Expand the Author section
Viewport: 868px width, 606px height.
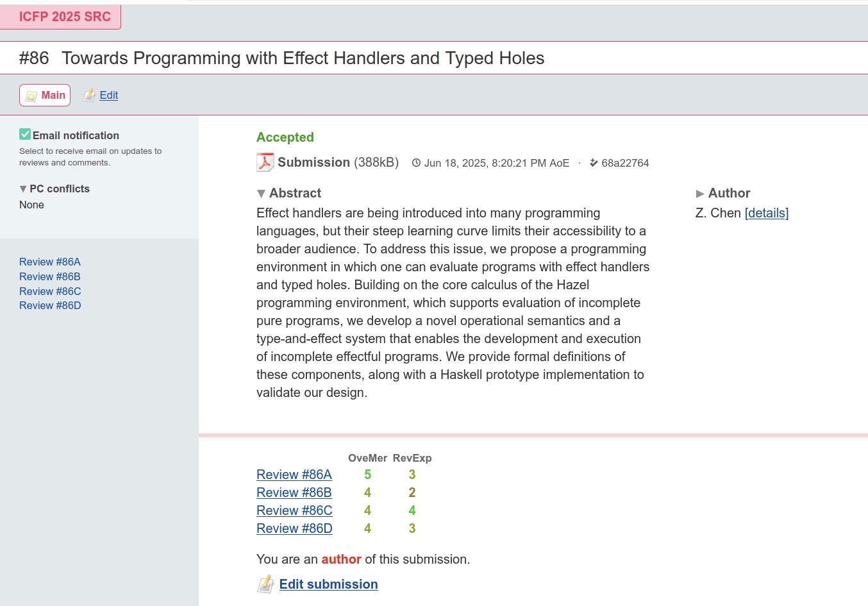(x=700, y=193)
